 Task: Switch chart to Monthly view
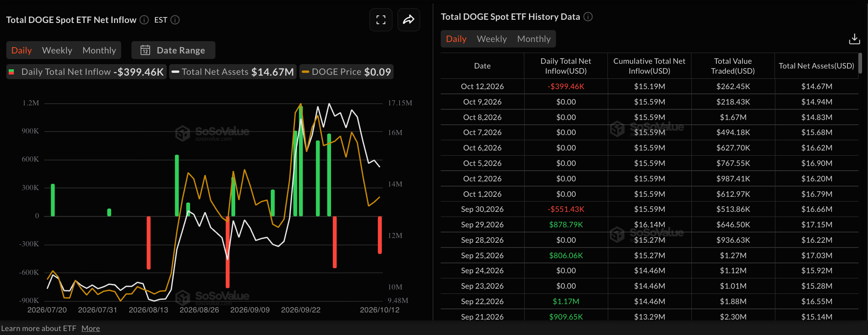click(99, 50)
